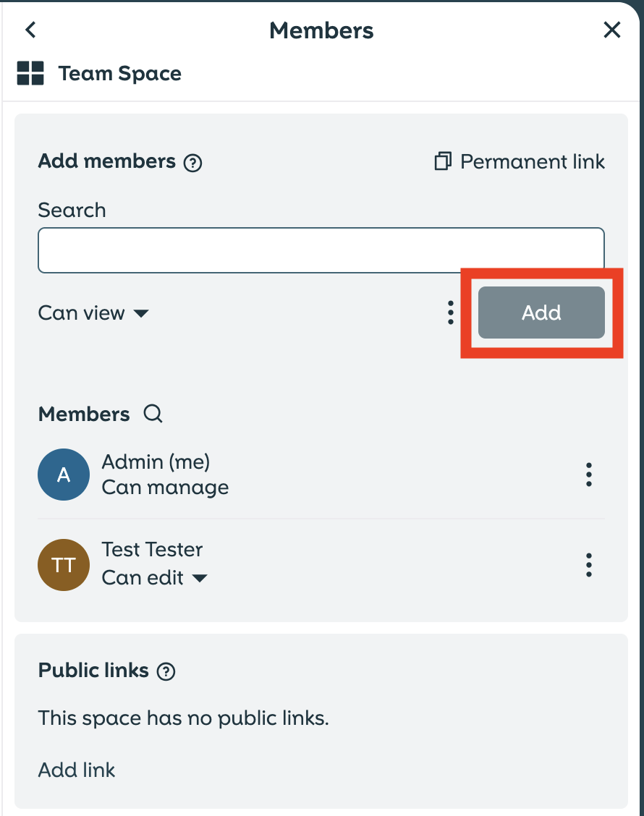This screenshot has height=816, width=644.
Task: Select Can manage text under Admin
Action: pyautogui.click(x=165, y=488)
